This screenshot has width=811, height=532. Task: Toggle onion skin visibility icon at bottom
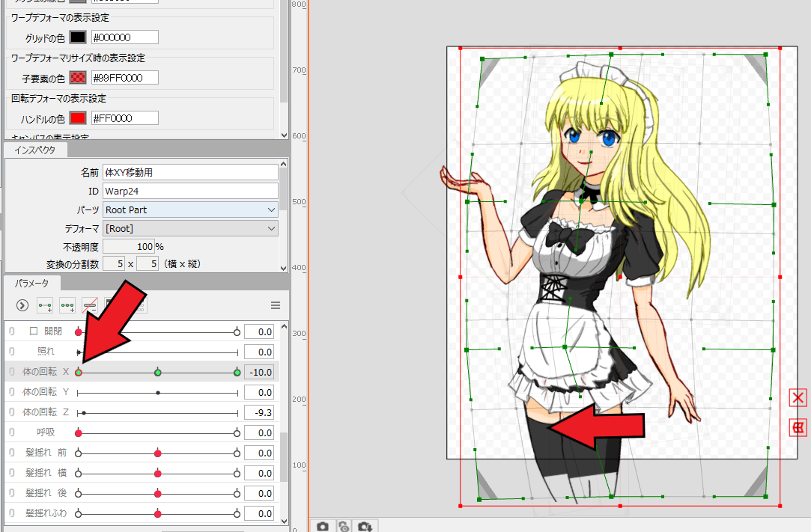tap(344, 525)
